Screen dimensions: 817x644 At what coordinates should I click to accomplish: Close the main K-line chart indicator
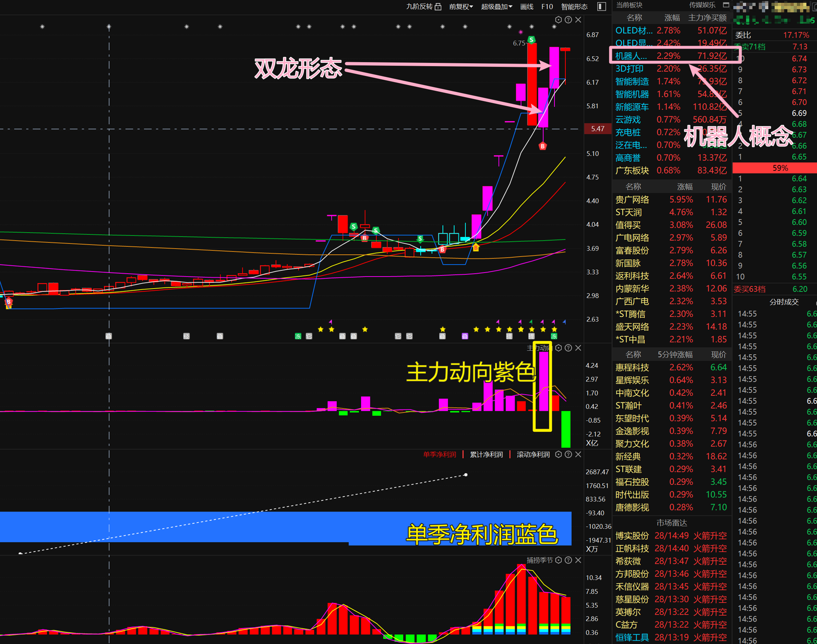click(578, 20)
